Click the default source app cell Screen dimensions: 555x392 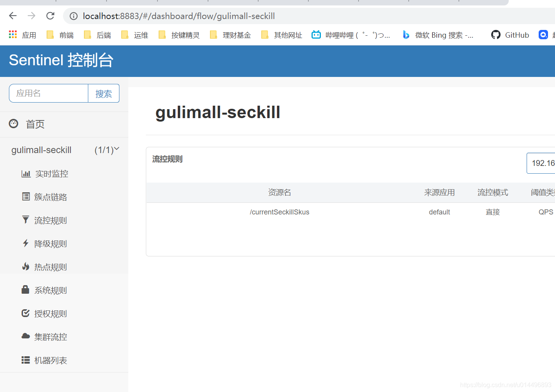[x=439, y=212]
